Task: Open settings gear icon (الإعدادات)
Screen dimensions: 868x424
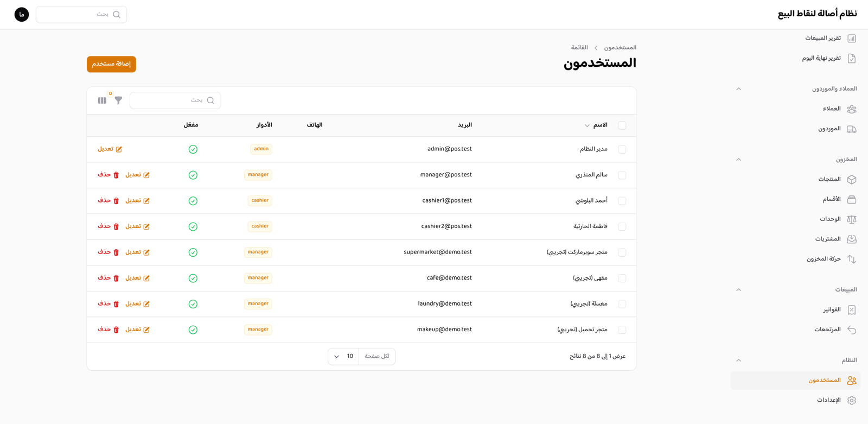Action: (852, 401)
